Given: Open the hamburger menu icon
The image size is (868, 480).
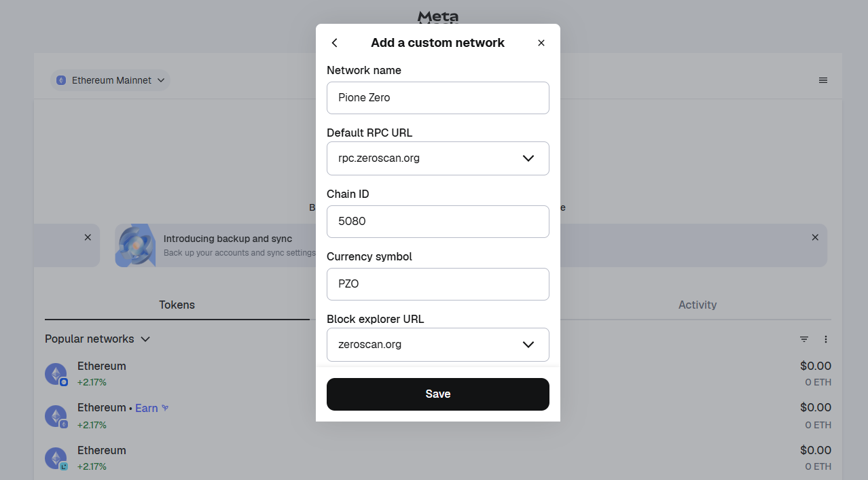Looking at the screenshot, I should 823,80.
